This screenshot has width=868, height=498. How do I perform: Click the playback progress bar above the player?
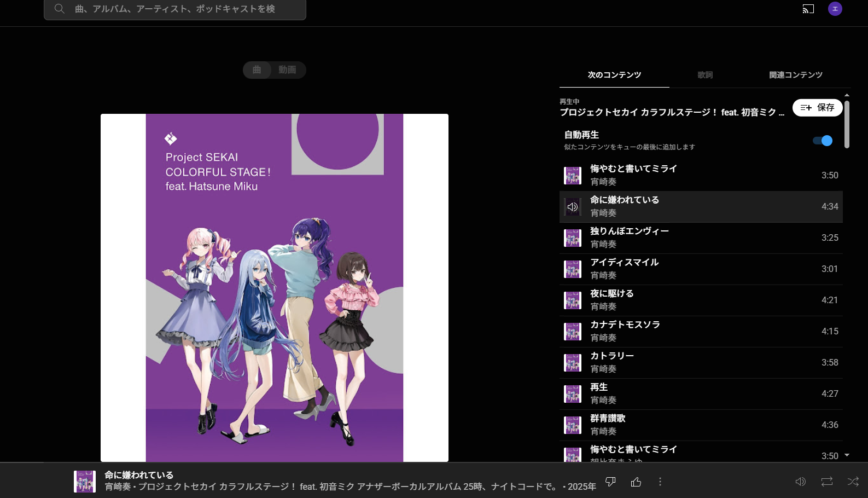tap(434, 462)
